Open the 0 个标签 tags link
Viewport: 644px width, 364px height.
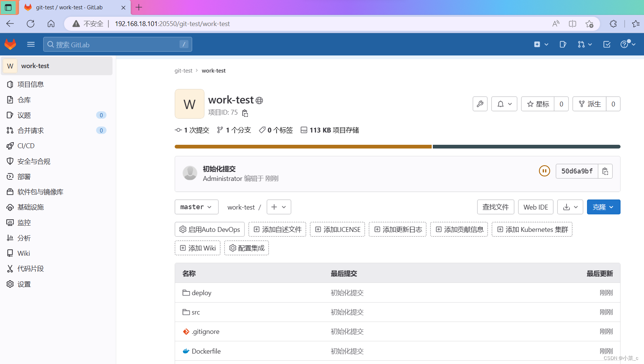[276, 130]
